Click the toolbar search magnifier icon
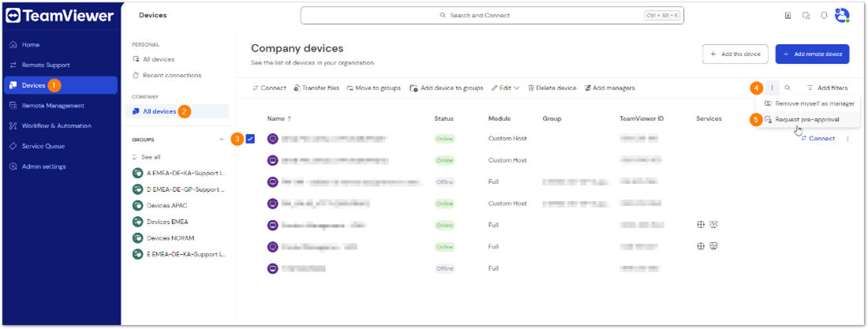The width and height of the screenshot is (868, 329). tap(788, 88)
